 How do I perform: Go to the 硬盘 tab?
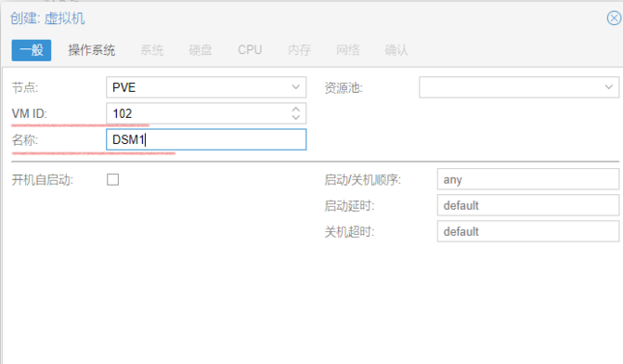tap(201, 50)
